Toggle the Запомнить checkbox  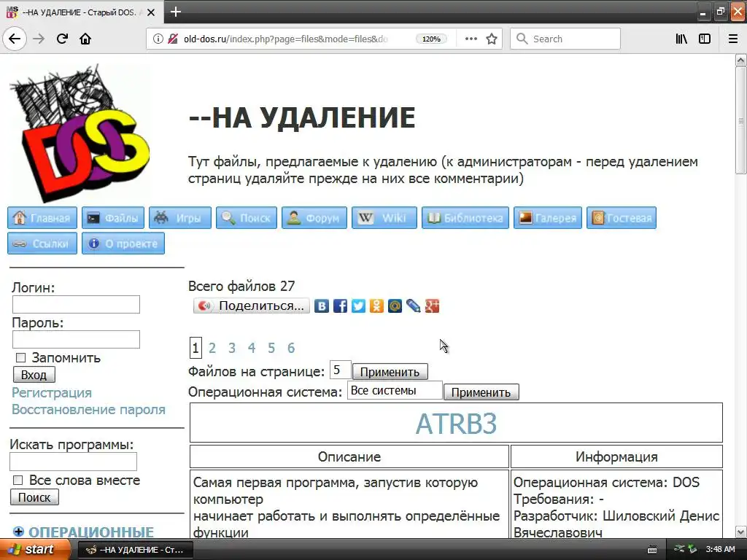point(20,357)
